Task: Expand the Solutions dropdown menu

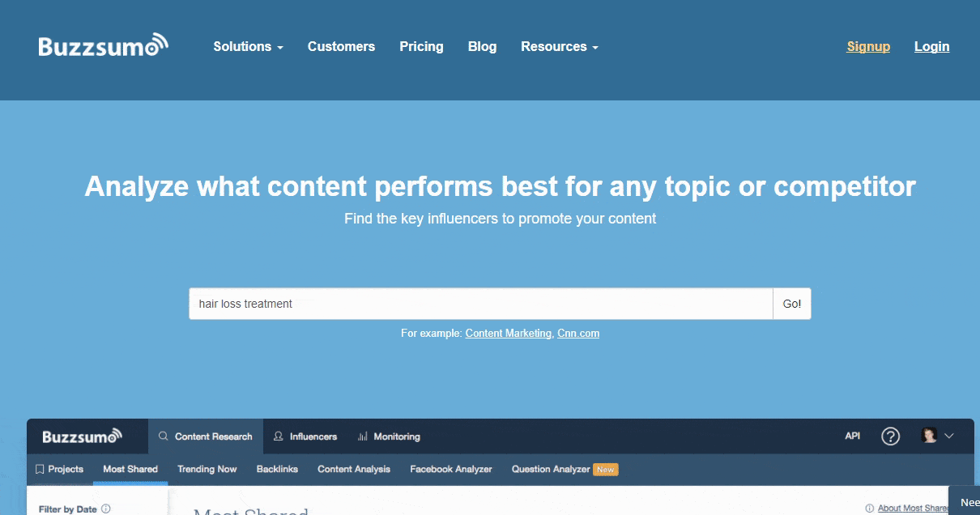Action: tap(248, 47)
